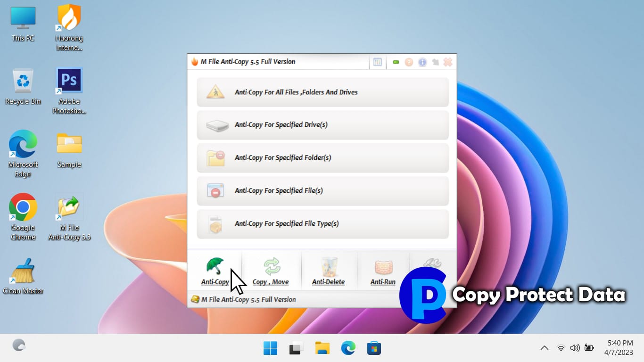Image resolution: width=644 pixels, height=362 pixels.
Task: Click the status bar text M File Anti-Copy 5.5 Full Version
Action: pos(248,299)
